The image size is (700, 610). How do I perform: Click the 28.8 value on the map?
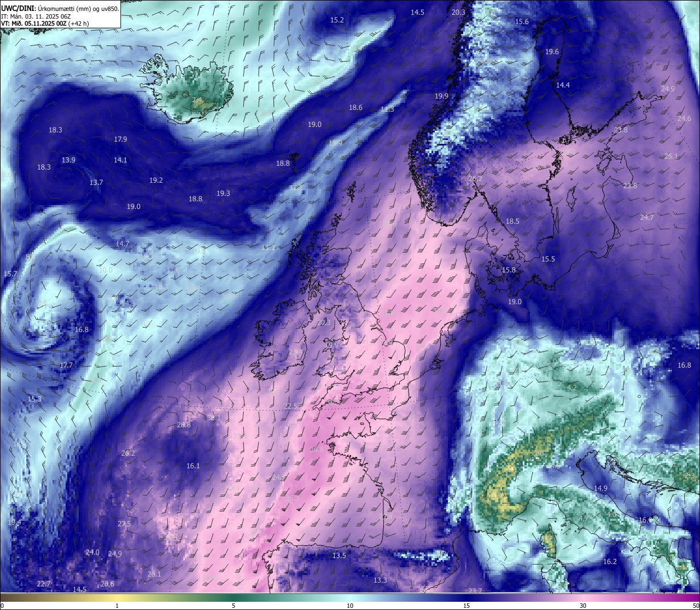pos(184,425)
